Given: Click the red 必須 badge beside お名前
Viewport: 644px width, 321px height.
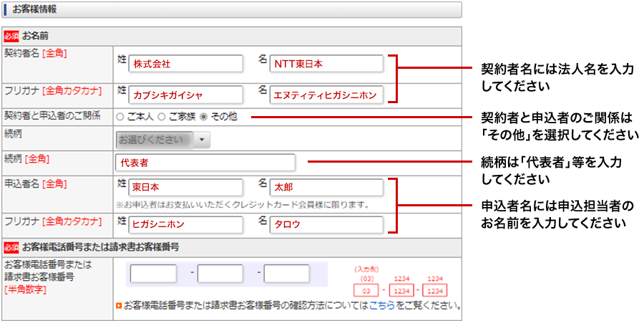Looking at the screenshot, I should [11, 35].
